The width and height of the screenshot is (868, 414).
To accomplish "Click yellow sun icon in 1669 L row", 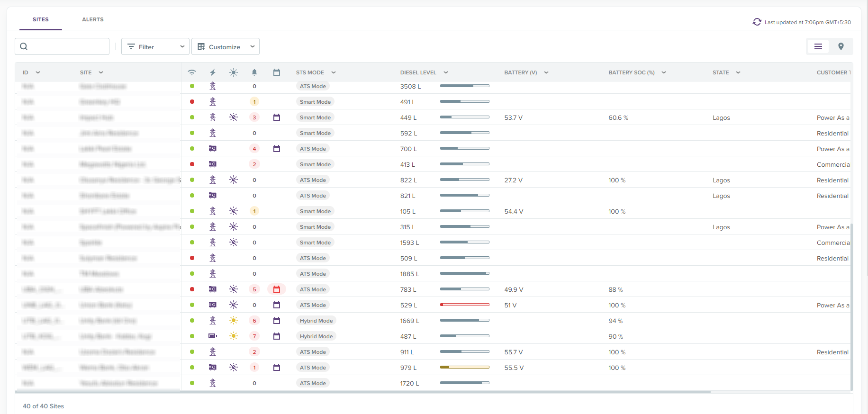I will pos(234,321).
